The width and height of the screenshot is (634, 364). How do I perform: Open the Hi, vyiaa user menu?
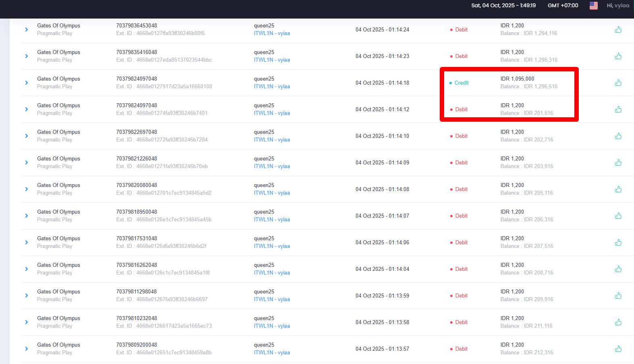click(x=618, y=6)
